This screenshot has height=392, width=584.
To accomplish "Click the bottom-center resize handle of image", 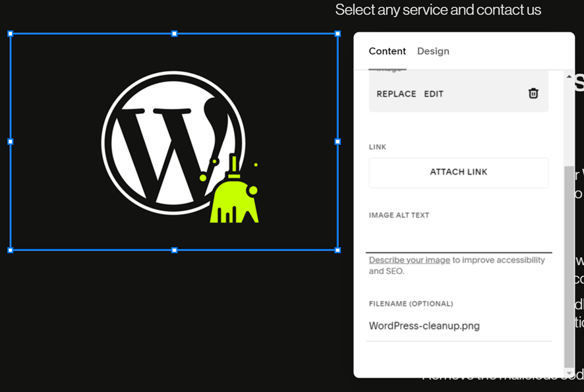I will click(x=174, y=250).
